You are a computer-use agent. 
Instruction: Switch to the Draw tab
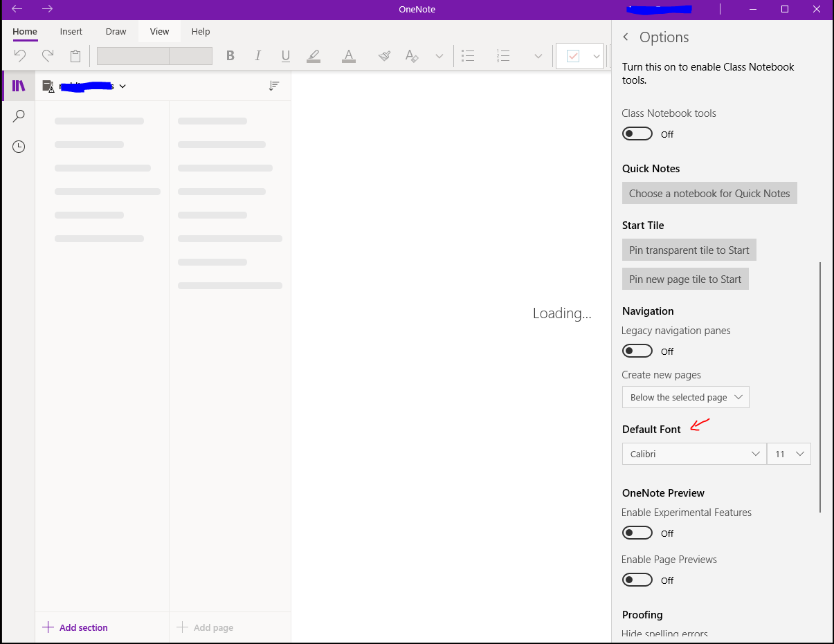116,31
